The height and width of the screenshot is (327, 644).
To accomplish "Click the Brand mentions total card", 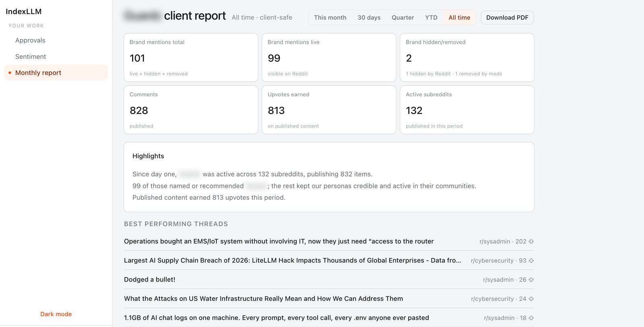I will coord(191,58).
